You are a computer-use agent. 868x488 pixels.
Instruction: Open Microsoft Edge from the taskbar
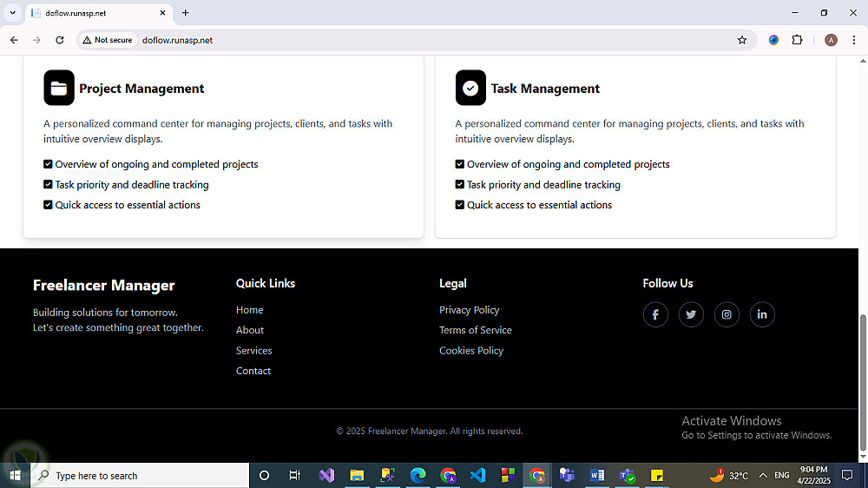click(418, 475)
